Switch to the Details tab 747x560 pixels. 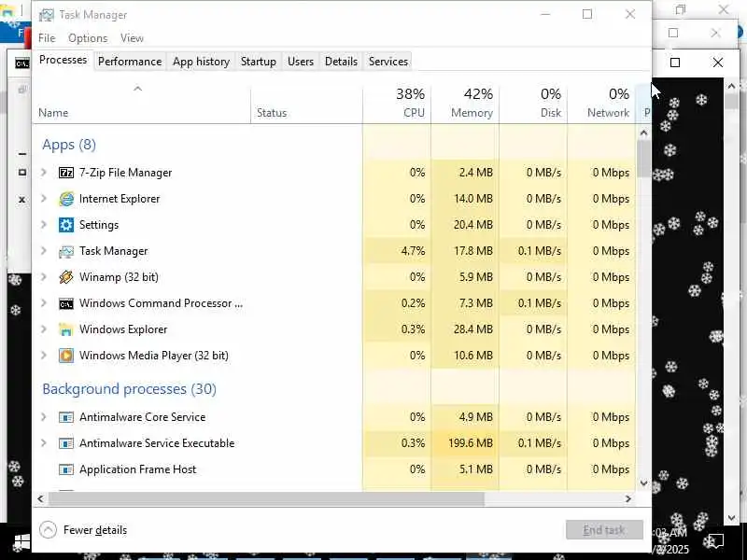[341, 62]
